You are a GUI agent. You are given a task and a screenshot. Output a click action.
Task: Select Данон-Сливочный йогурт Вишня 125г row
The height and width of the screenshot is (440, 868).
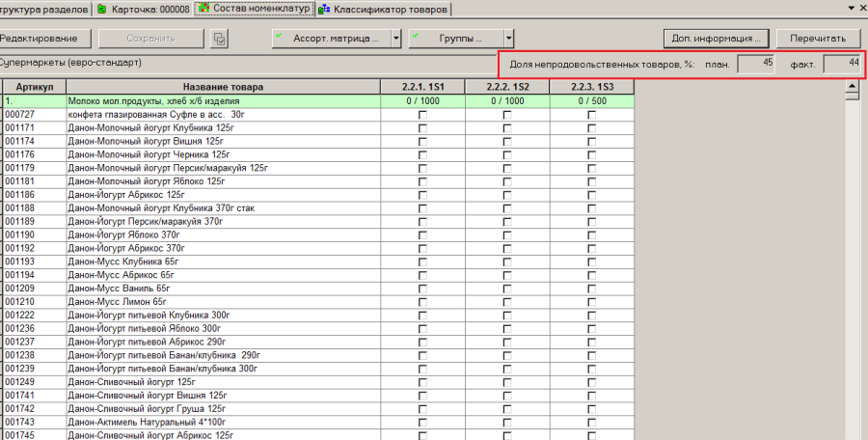pos(318,396)
